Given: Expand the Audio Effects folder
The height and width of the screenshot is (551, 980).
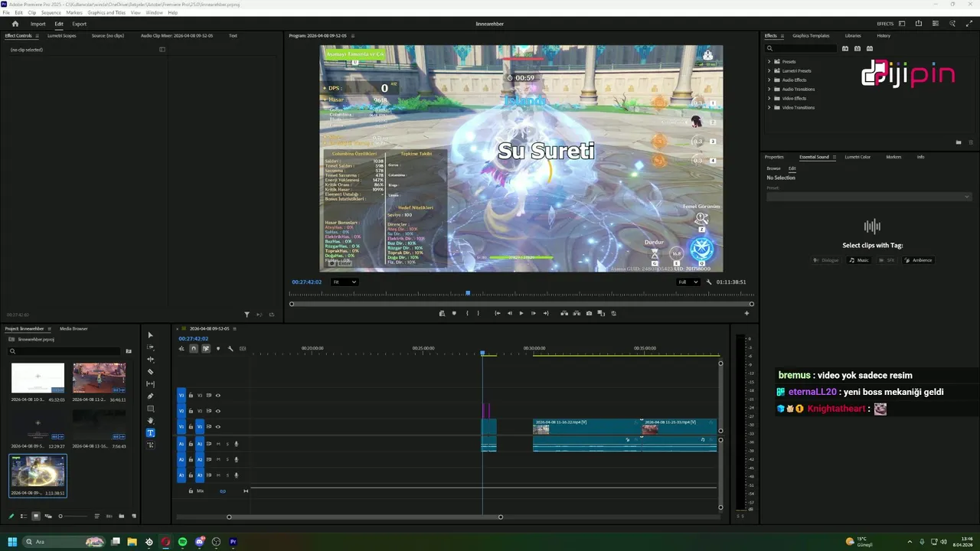Looking at the screenshot, I should coord(769,80).
